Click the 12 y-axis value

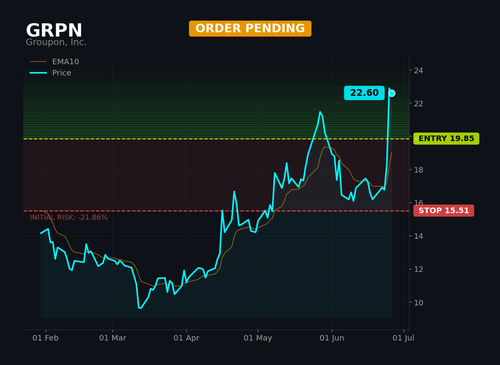418,269
